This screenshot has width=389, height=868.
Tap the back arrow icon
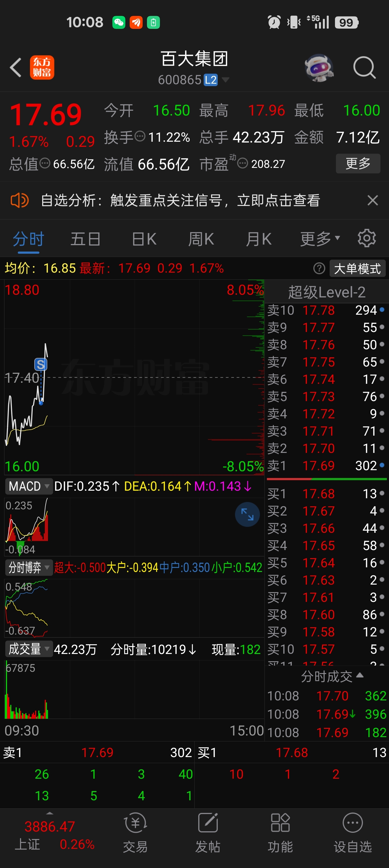[x=15, y=67]
